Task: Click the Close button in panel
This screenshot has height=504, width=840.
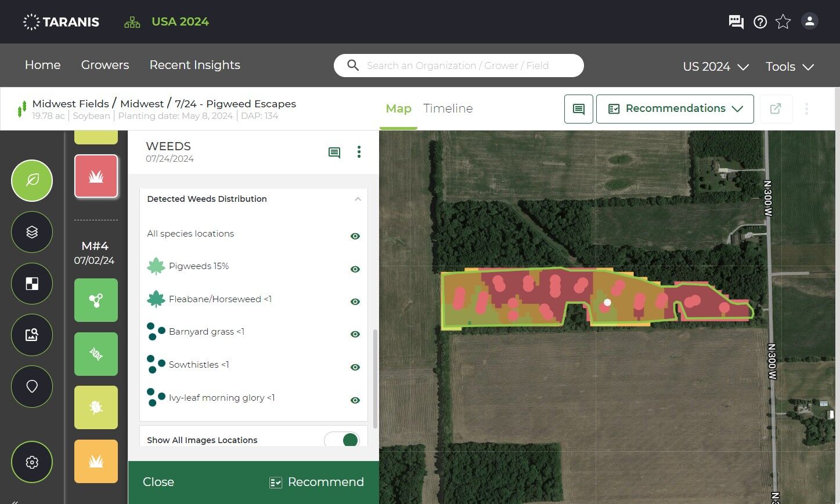Action: (158, 482)
